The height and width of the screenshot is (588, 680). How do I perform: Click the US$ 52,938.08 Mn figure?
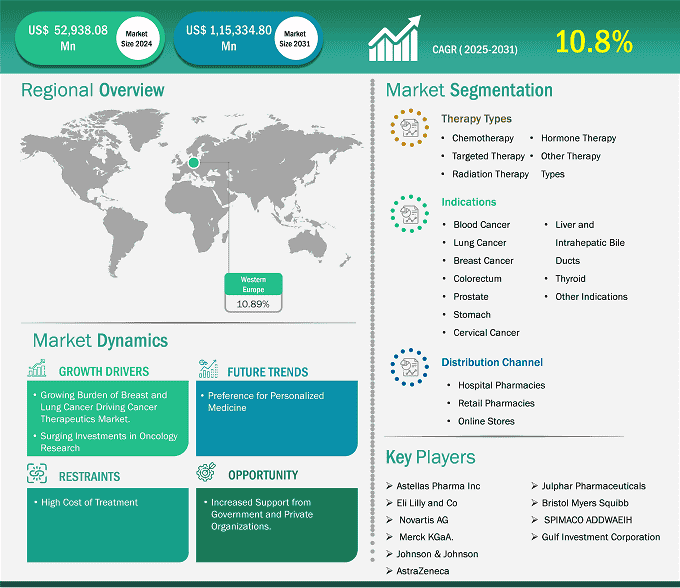pyautogui.click(x=68, y=38)
